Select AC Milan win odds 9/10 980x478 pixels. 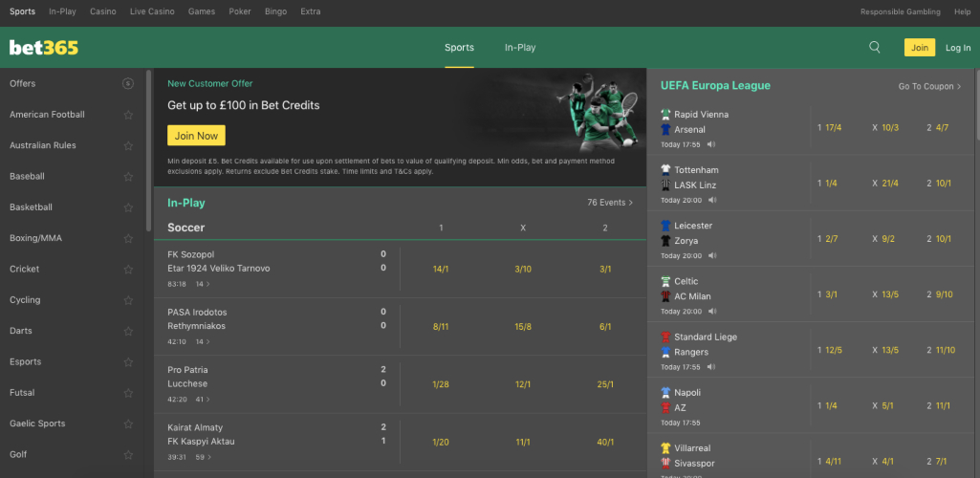[944, 294]
